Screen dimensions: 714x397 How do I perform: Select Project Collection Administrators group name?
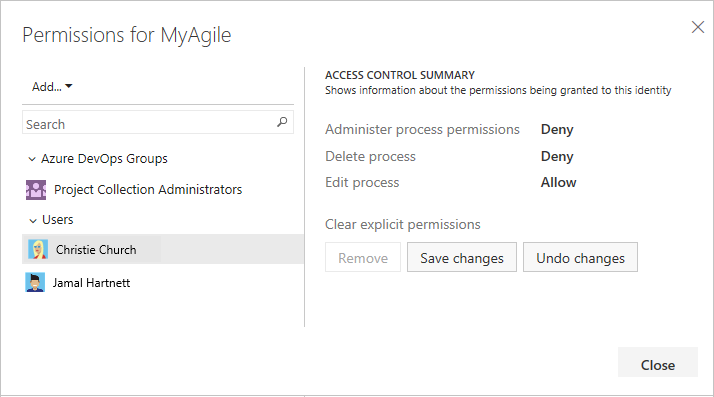click(x=148, y=189)
